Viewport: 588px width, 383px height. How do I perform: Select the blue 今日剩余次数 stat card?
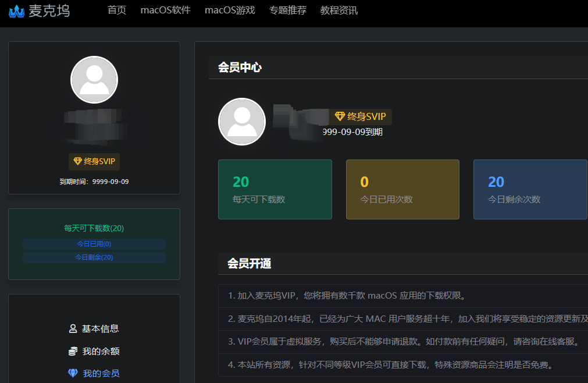pos(530,189)
